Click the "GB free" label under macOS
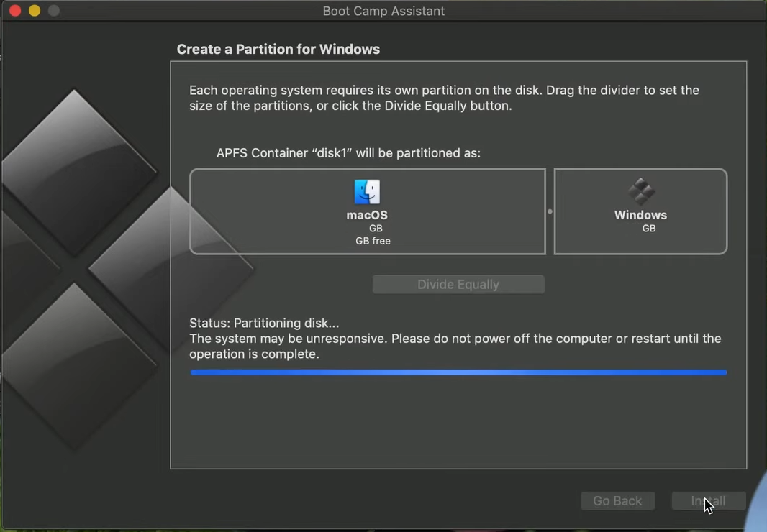This screenshot has width=767, height=532. point(373,241)
